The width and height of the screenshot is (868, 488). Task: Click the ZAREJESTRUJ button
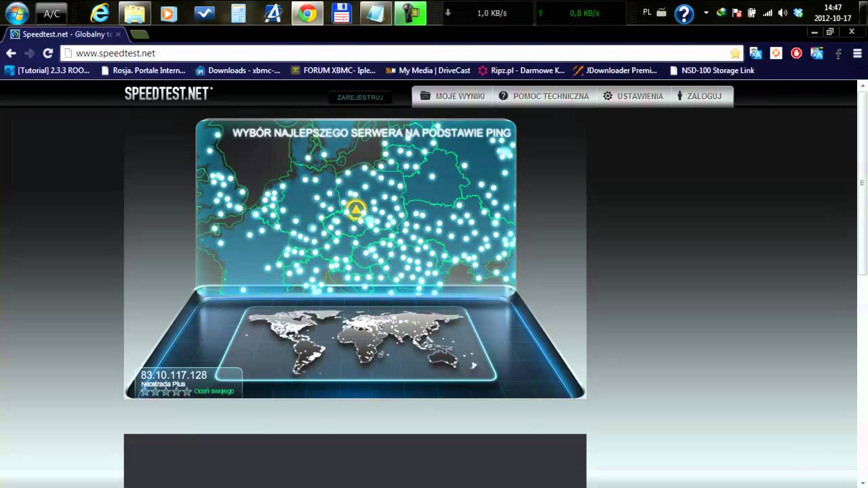(360, 98)
